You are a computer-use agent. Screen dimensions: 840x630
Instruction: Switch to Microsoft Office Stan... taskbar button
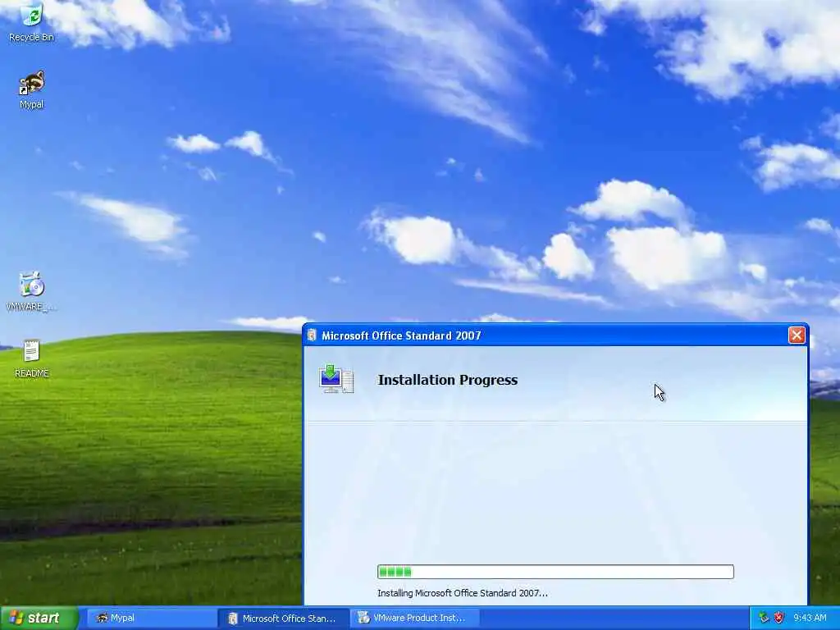283,619
